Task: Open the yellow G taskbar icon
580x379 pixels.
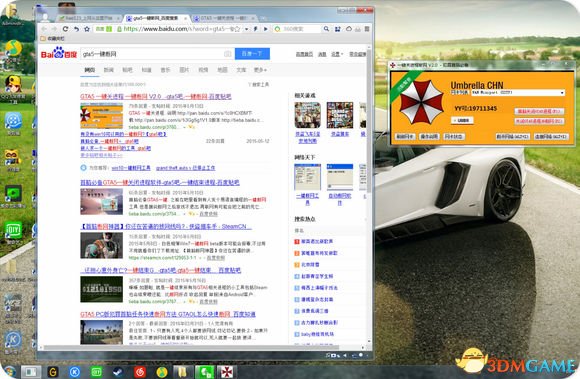Action: click(53, 372)
